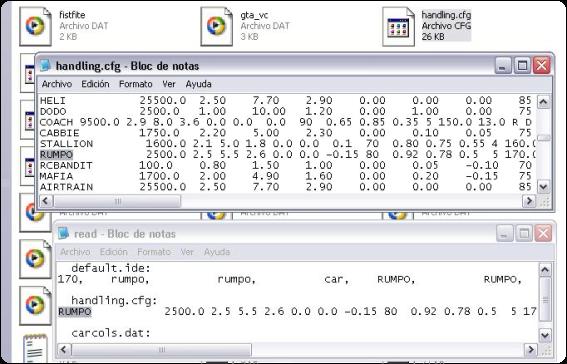Click the COACH line in handling.cfg

[286, 122]
